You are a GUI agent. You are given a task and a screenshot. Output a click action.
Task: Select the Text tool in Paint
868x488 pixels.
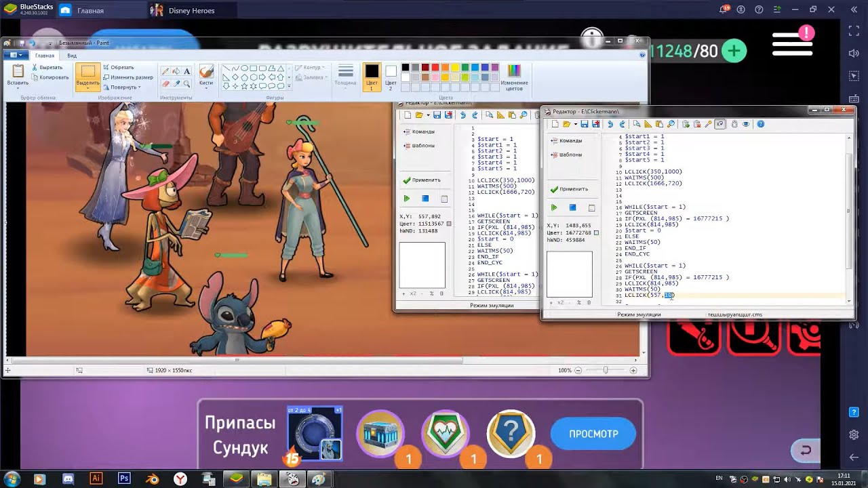pyautogui.click(x=187, y=71)
